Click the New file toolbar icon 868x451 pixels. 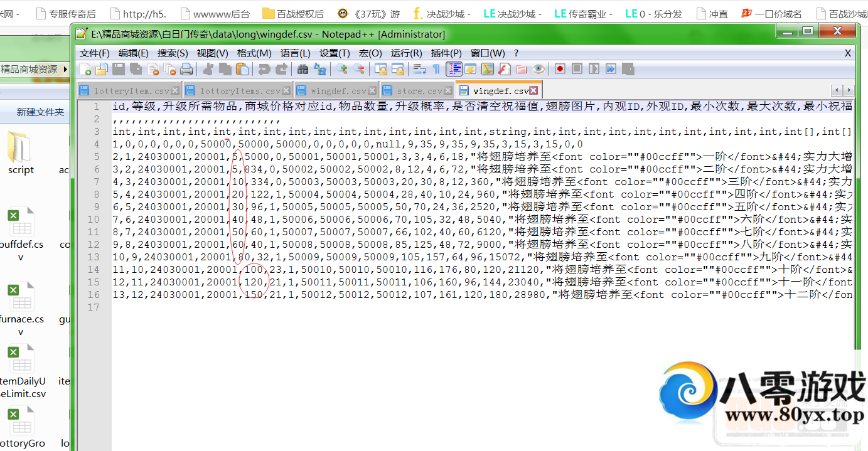click(x=85, y=69)
